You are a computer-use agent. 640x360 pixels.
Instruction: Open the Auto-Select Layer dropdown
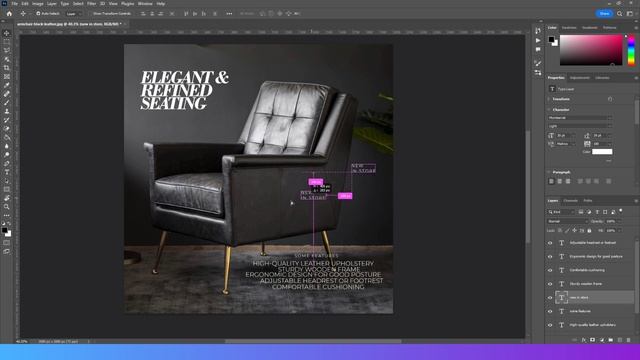click(73, 13)
